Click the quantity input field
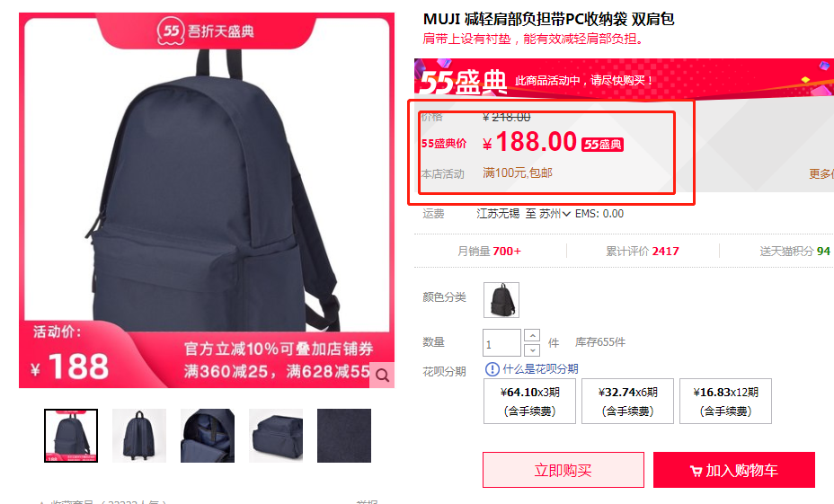834x504 pixels. pos(501,343)
